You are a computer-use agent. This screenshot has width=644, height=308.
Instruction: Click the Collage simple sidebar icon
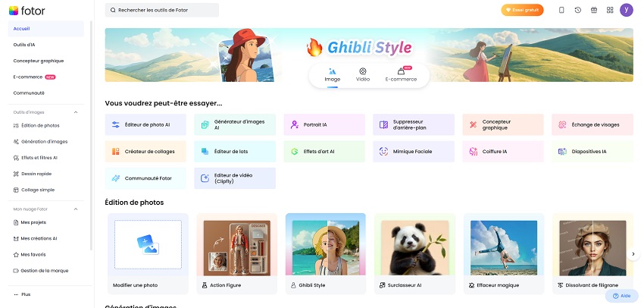(x=16, y=190)
